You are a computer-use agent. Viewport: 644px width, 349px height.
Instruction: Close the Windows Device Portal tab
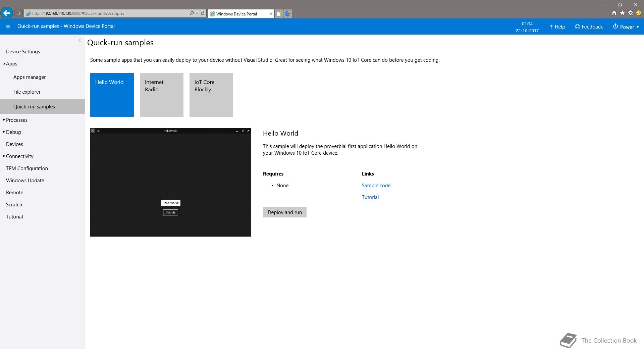pos(271,14)
